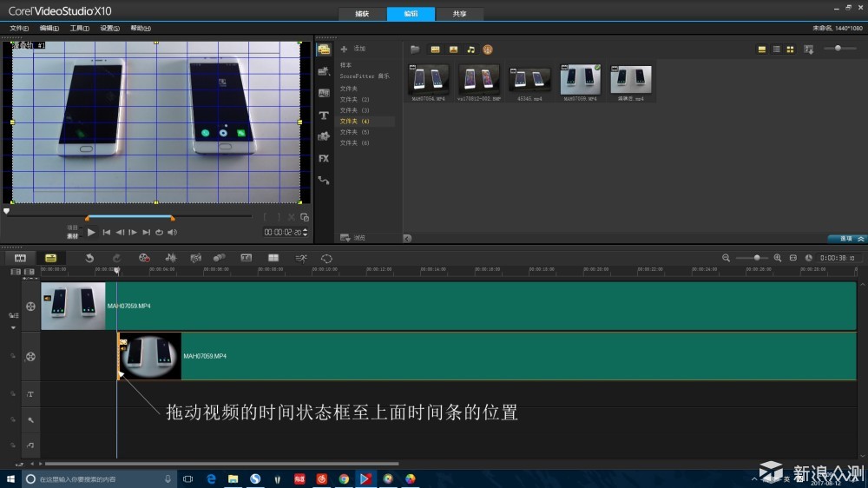This screenshot has width=868, height=488.
Task: Open the Transition library icon
Action: click(x=324, y=93)
